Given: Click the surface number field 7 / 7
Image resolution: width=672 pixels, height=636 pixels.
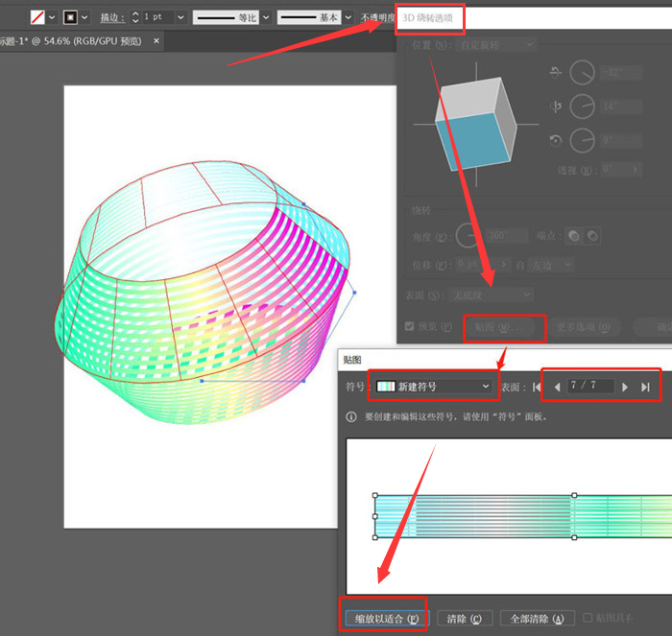Looking at the screenshot, I should [x=588, y=386].
